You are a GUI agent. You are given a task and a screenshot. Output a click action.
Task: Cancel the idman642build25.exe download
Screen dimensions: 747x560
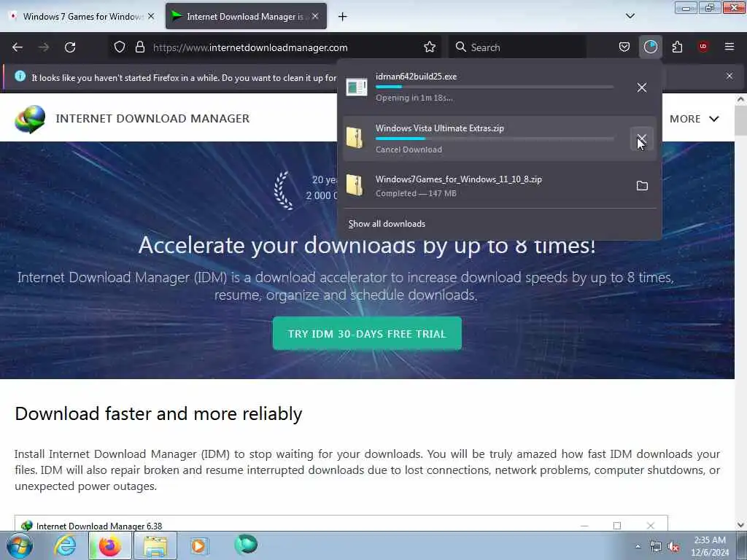642,87
